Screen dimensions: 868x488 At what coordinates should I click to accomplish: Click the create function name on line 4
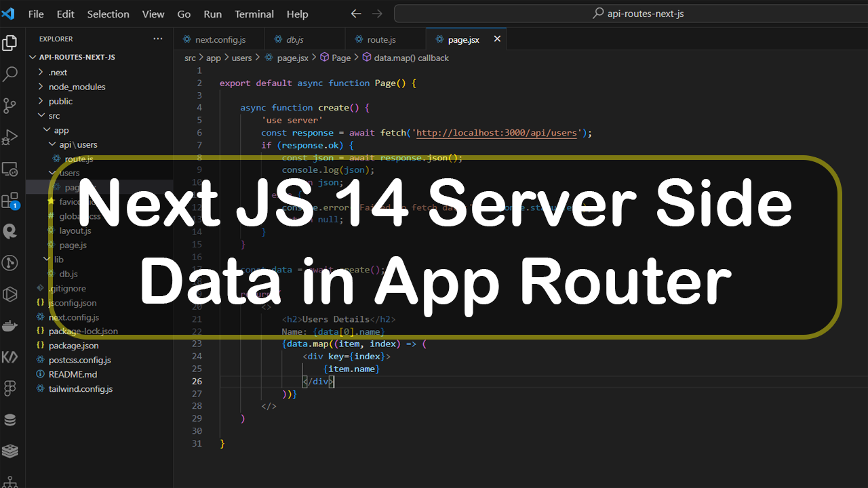(x=334, y=108)
